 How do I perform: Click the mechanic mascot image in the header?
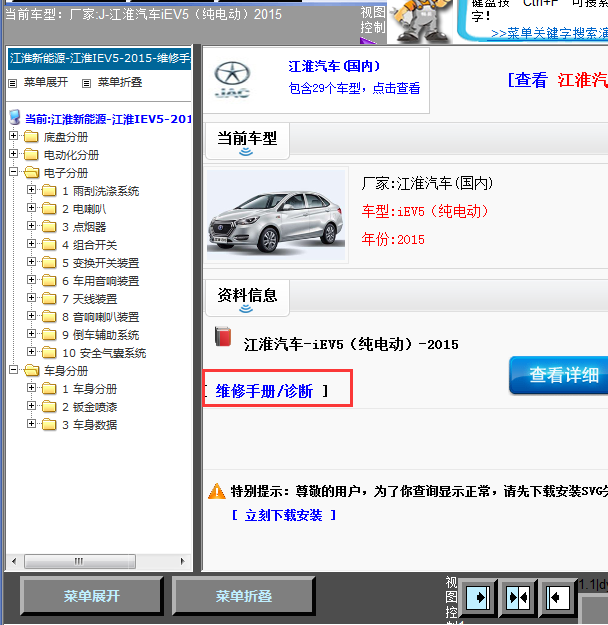point(421,21)
